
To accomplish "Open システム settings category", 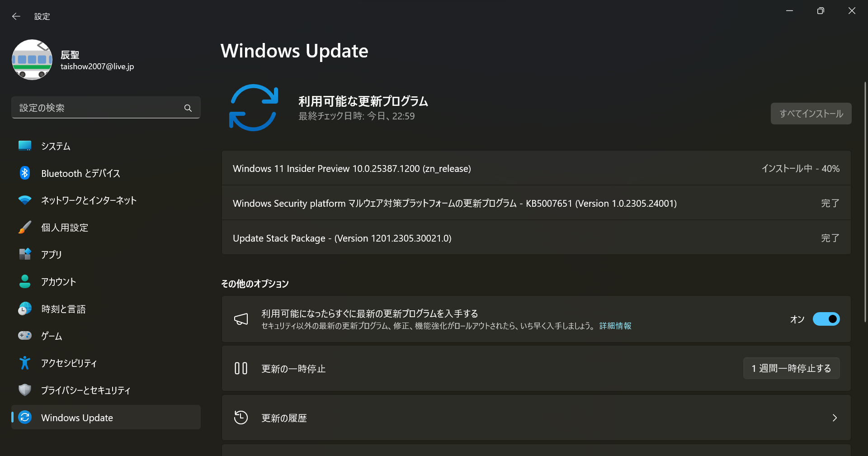I will coord(106,146).
